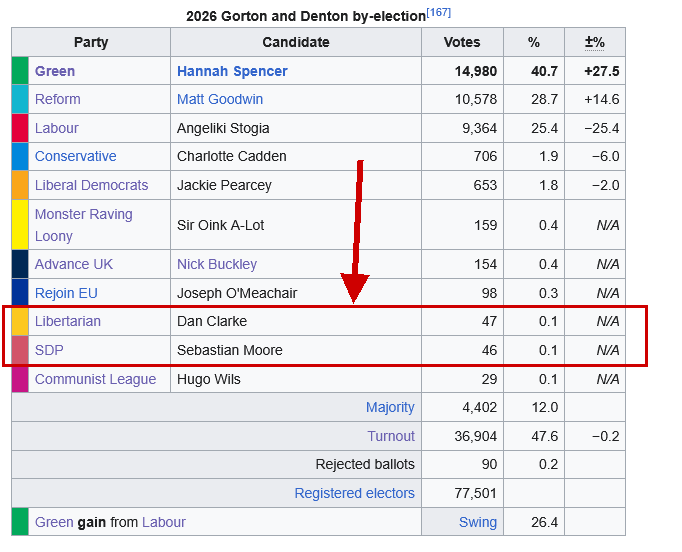Select candidate name Angeliki Stogia
682x552 pixels.
tap(223, 128)
